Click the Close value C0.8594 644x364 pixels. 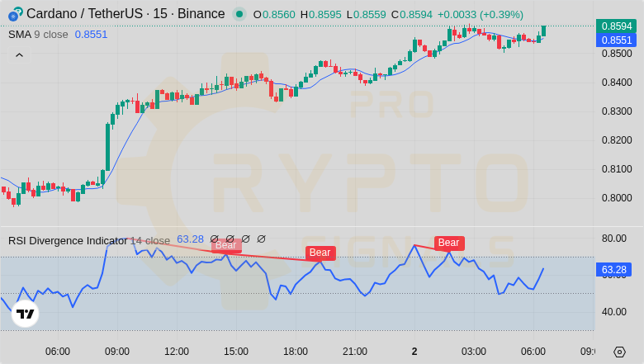(x=411, y=15)
